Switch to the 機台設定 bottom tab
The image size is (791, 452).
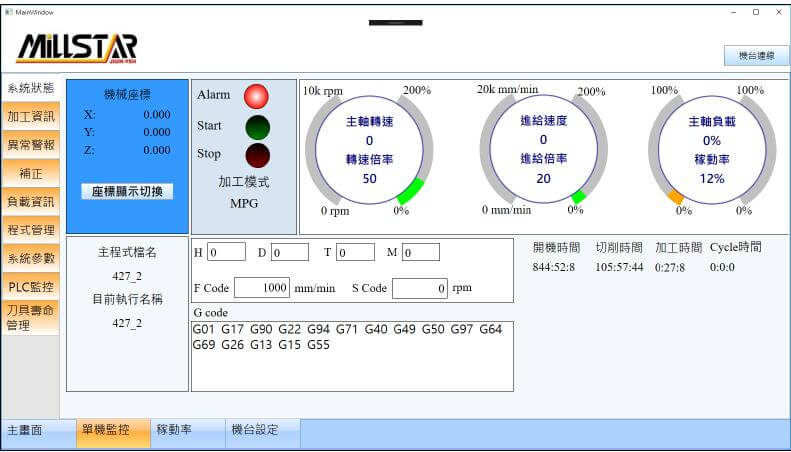254,430
